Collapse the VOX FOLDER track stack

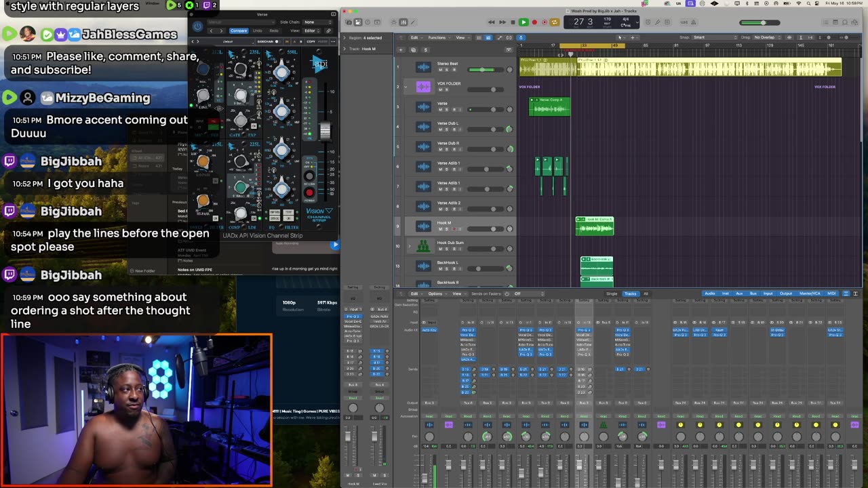click(x=406, y=87)
